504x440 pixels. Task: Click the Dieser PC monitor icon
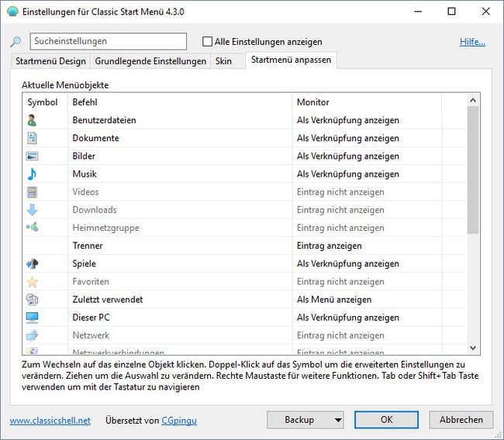32,318
